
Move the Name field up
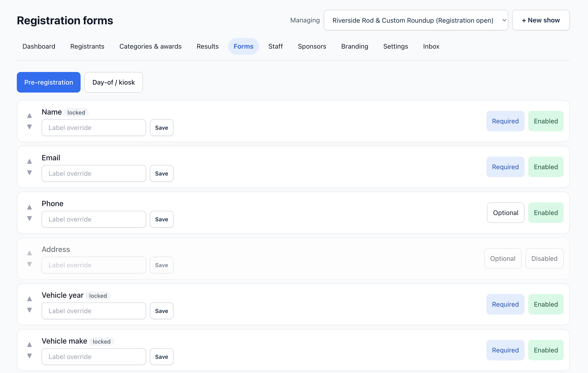[29, 115]
